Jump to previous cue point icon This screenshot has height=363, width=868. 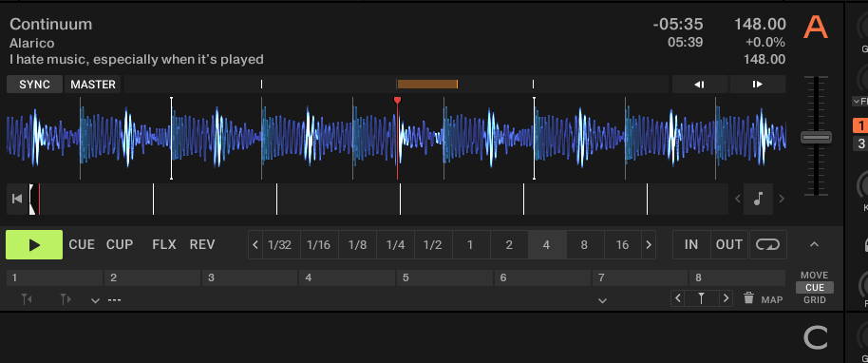pos(26,300)
